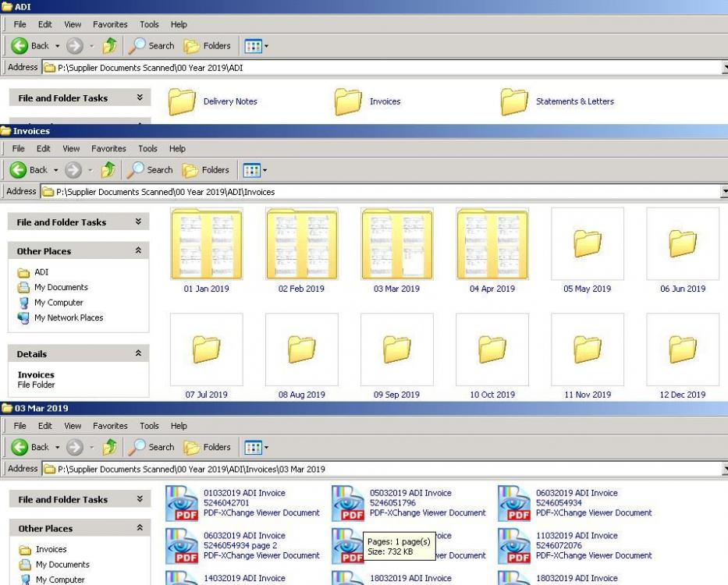Open View menu in 03 Mar 2019 window
Image resolution: width=728 pixels, height=585 pixels.
pyautogui.click(x=73, y=426)
